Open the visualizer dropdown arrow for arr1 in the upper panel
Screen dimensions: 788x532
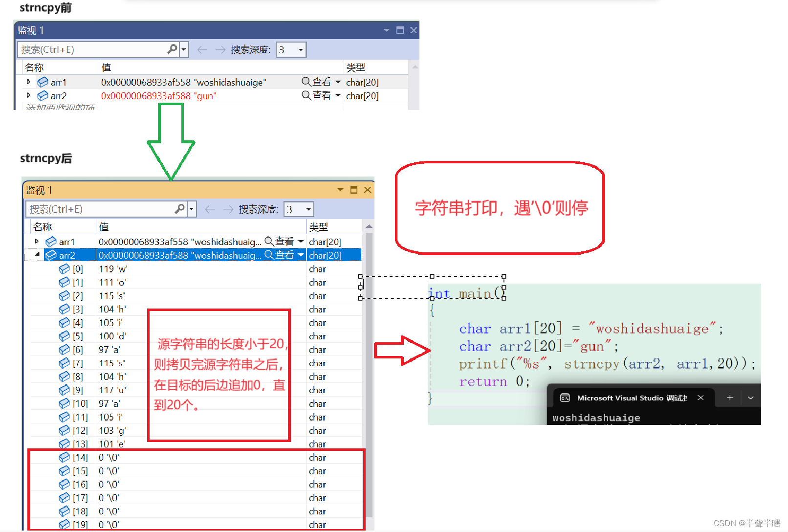click(x=338, y=82)
